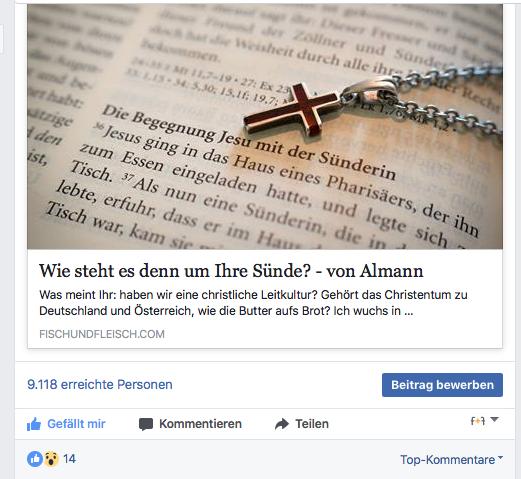The image size is (521, 479).
Task: Click the page identity icon above Top-Kommentare
Action: click(x=478, y=421)
